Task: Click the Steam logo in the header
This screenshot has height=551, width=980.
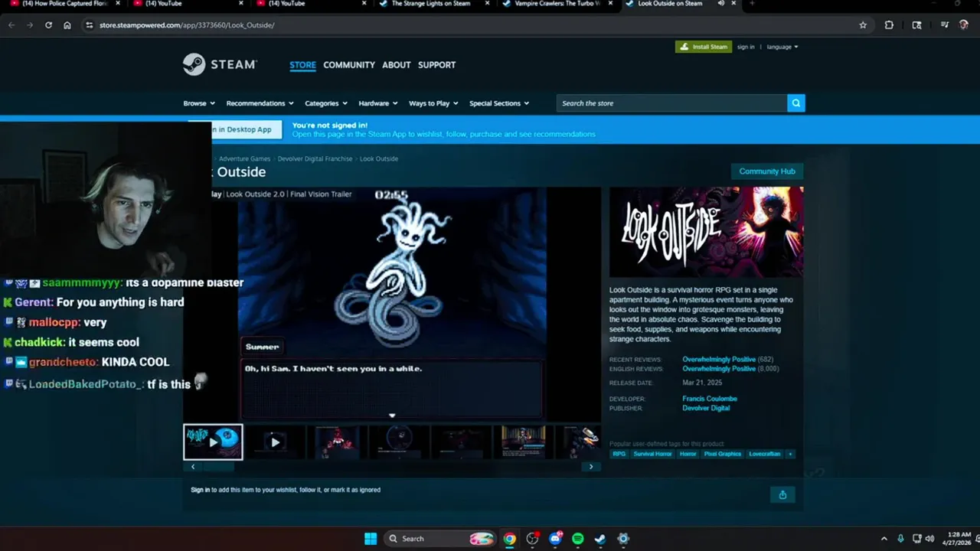Action: pyautogui.click(x=220, y=64)
